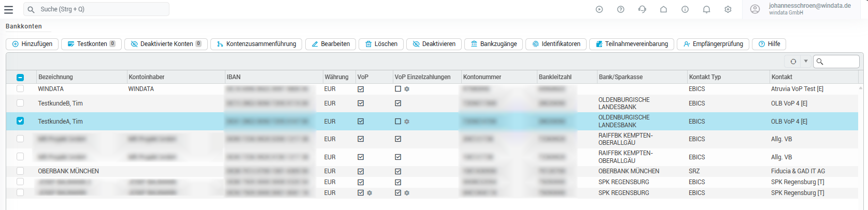868x210 pixels.
Task: Click the play icon in top bar
Action: pos(599,9)
